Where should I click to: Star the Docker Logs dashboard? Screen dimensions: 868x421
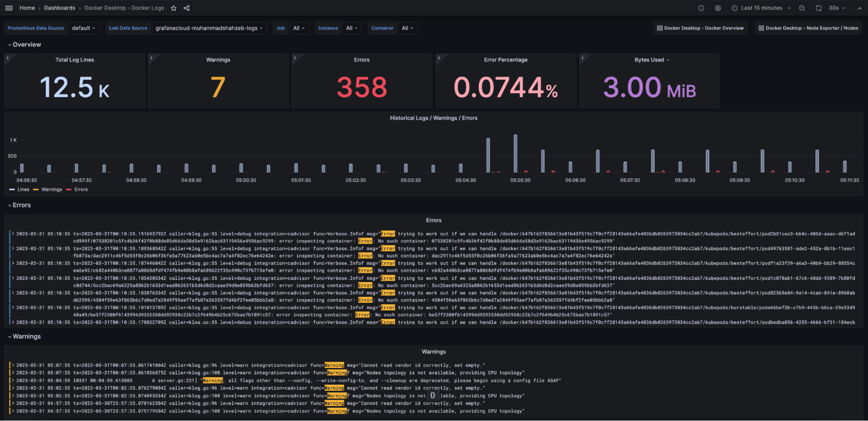[173, 8]
